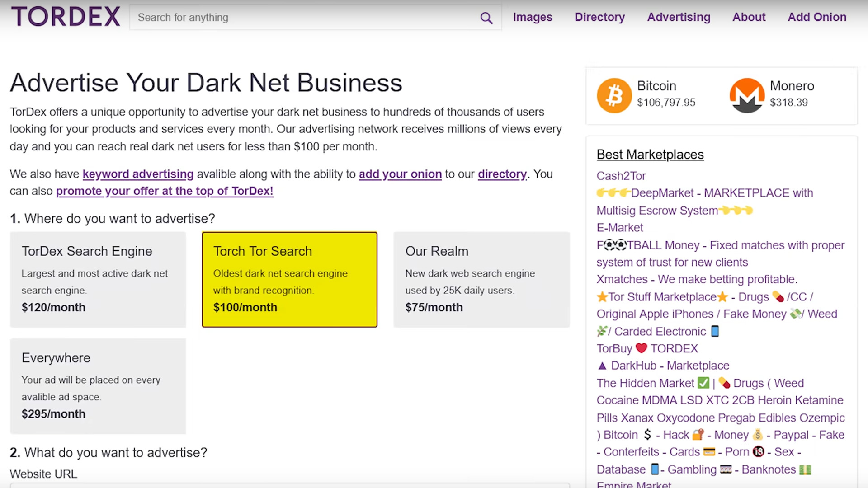
Task: Click the Bitcoin currency icon
Action: 614,95
